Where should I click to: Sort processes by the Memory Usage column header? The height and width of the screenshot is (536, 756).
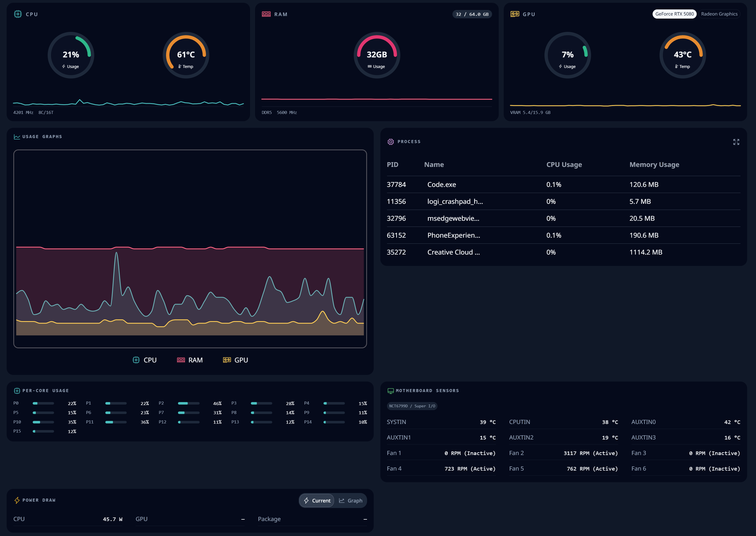[654, 164]
